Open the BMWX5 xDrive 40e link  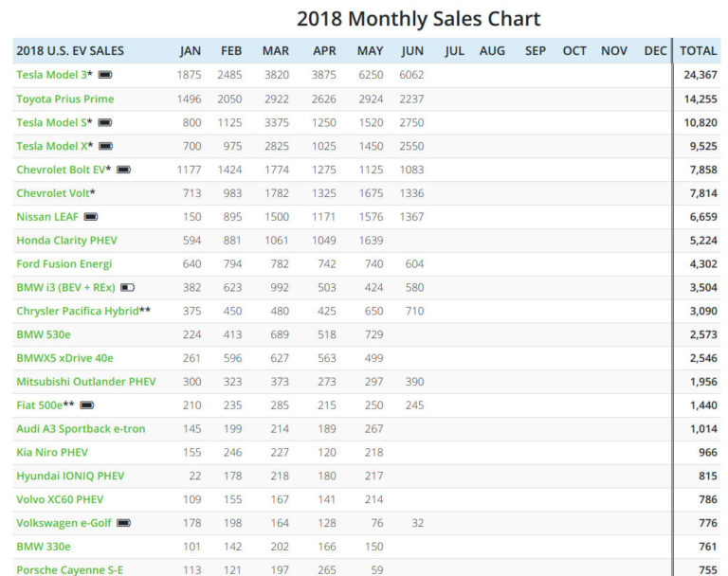click(65, 358)
